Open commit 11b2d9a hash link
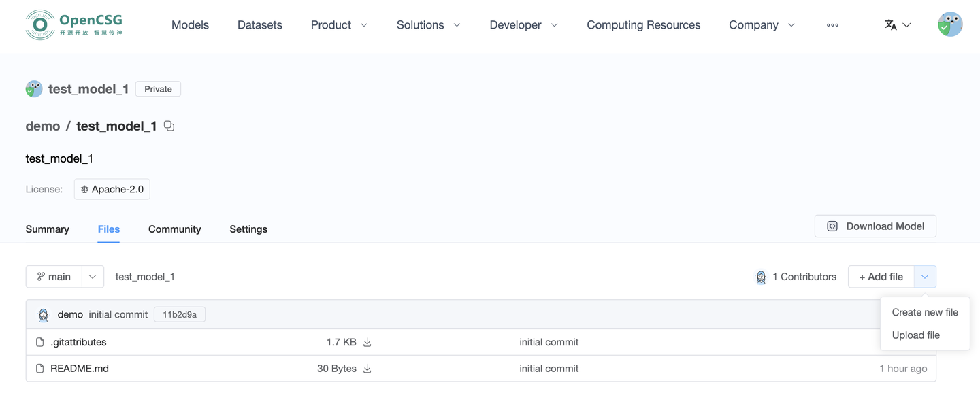The width and height of the screenshot is (980, 406). click(x=180, y=314)
